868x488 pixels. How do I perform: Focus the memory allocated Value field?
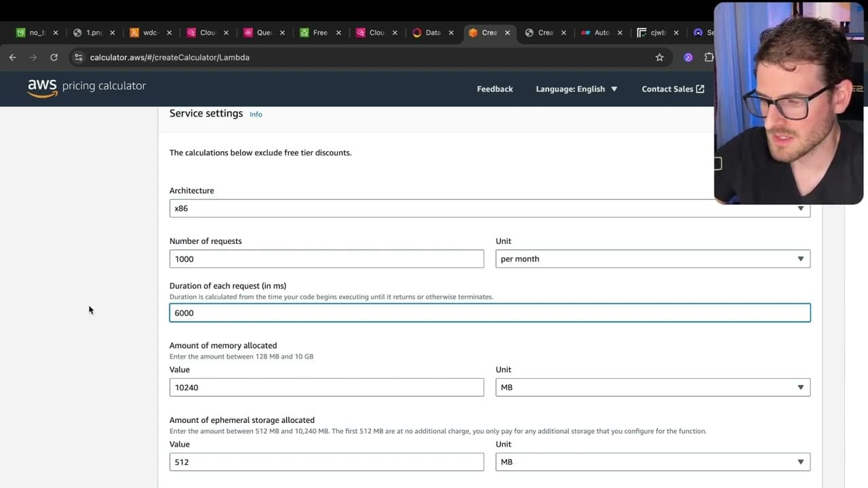pos(327,387)
